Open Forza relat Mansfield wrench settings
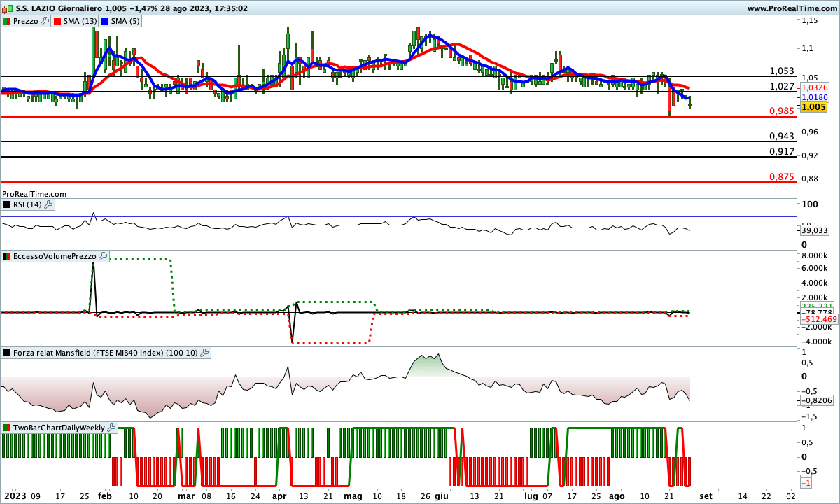This screenshot has height=504, width=840. [204, 353]
